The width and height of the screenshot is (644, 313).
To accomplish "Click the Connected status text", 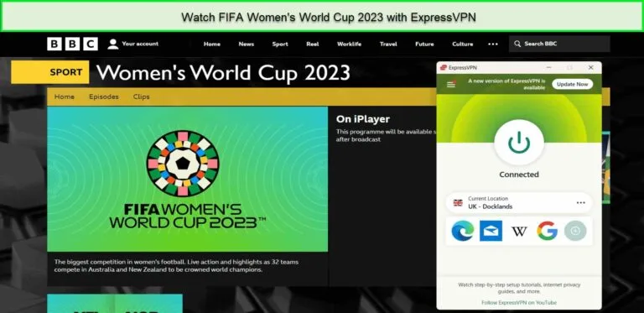I will tap(519, 175).
